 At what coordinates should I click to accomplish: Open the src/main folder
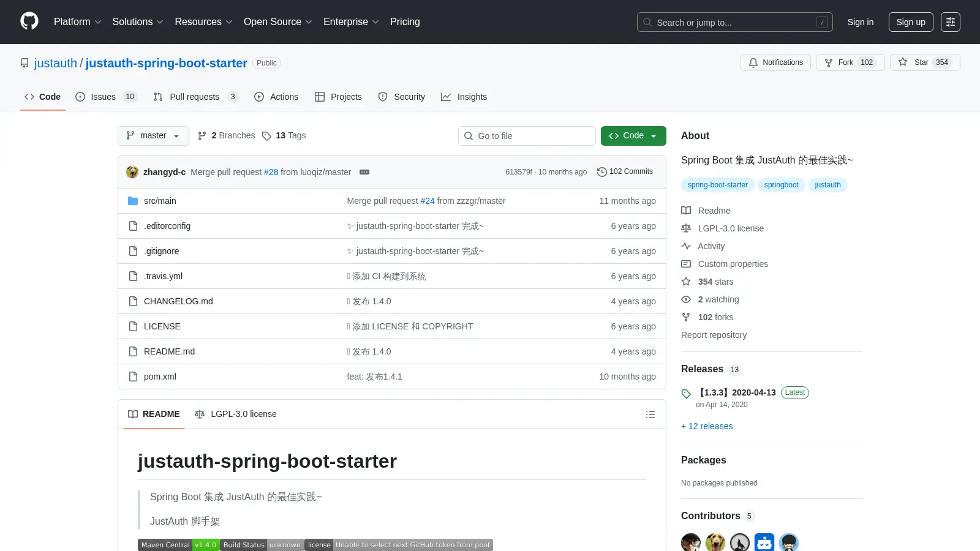click(x=160, y=201)
